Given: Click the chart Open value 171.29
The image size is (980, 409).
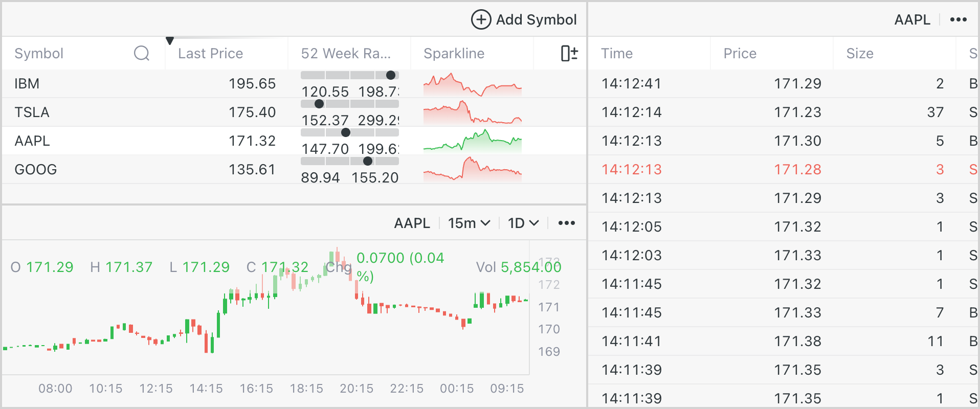Looking at the screenshot, I should click(x=50, y=267).
